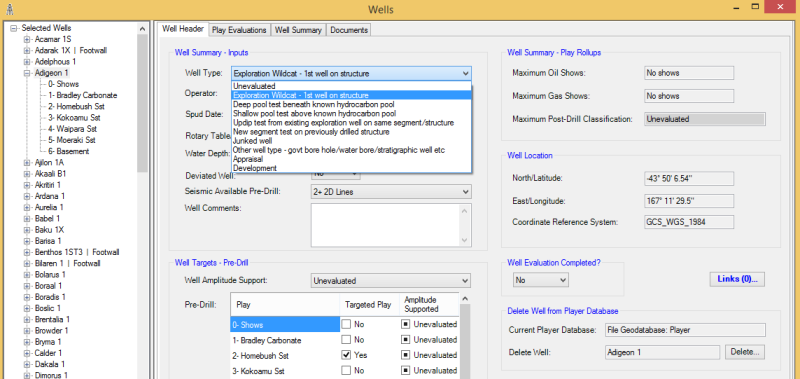Select the Calder 1 well

[x=48, y=353]
